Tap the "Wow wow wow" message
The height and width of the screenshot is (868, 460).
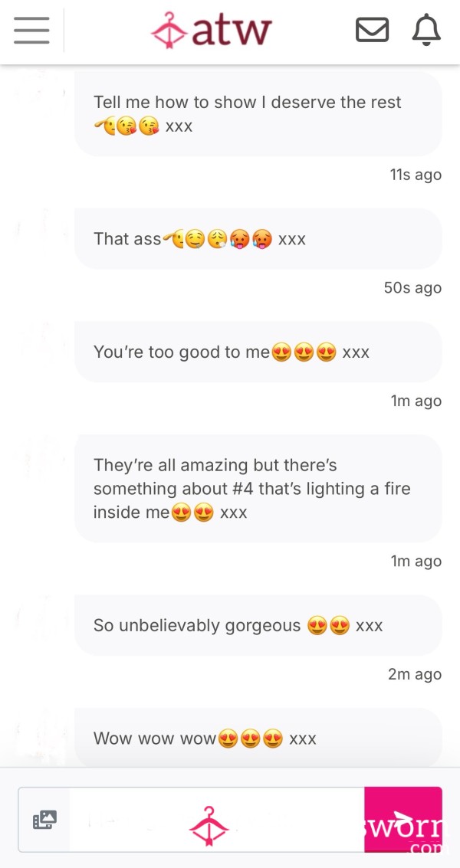258,738
